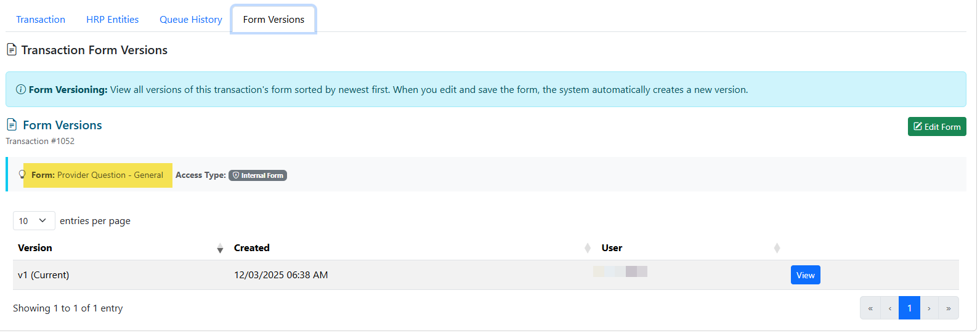Viewport: 980px width, 333px height.
Task: Jump to first page with double-left arrow
Action: (870, 308)
